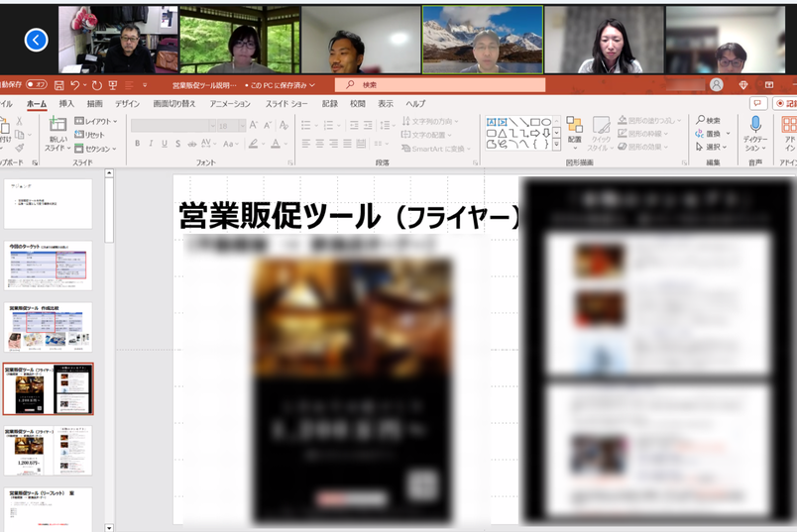
Task: Toggle the AutoSave (自動保存) switch
Action: pyautogui.click(x=36, y=85)
